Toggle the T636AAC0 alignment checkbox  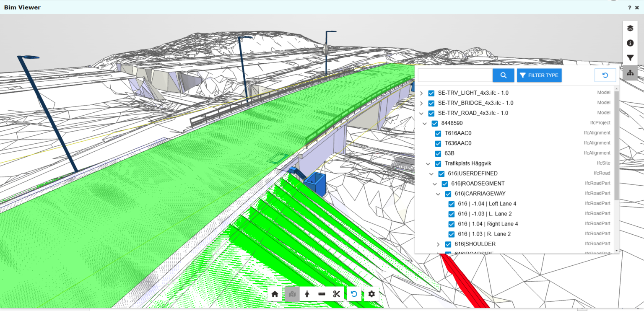[438, 143]
